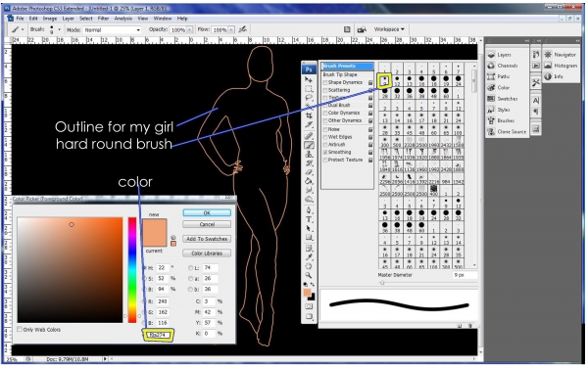Enable Protect Texture checkbox
Image resolution: width=588 pixels, height=369 pixels.
[x=325, y=160]
